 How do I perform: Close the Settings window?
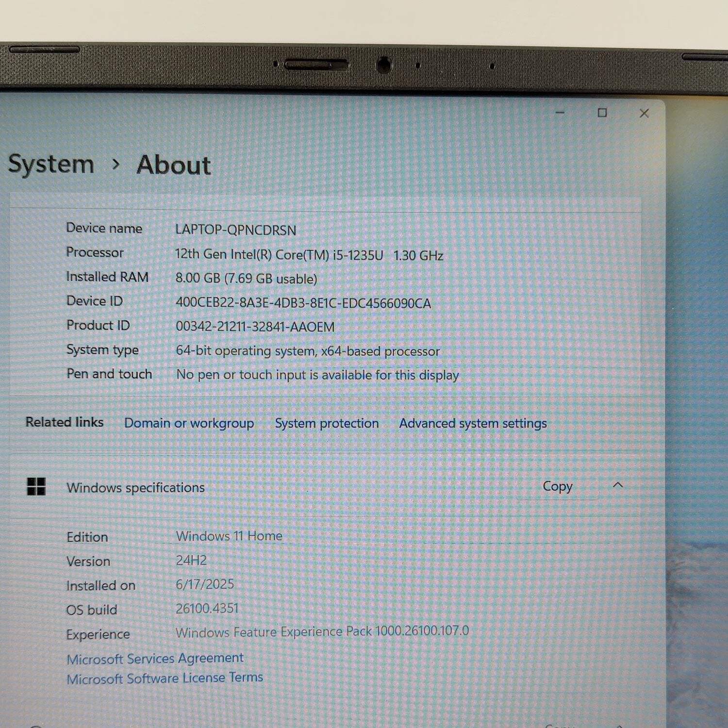tap(644, 113)
